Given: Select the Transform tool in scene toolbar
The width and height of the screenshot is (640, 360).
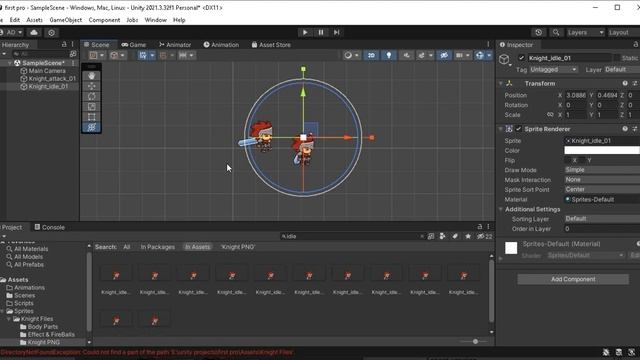Looking at the screenshot, I should (x=91, y=127).
